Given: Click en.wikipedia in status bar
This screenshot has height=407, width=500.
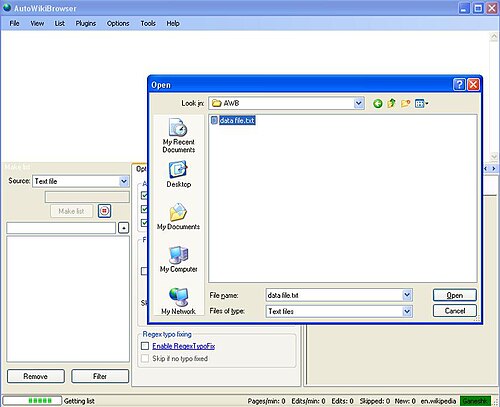Looking at the screenshot, I should point(438,401).
